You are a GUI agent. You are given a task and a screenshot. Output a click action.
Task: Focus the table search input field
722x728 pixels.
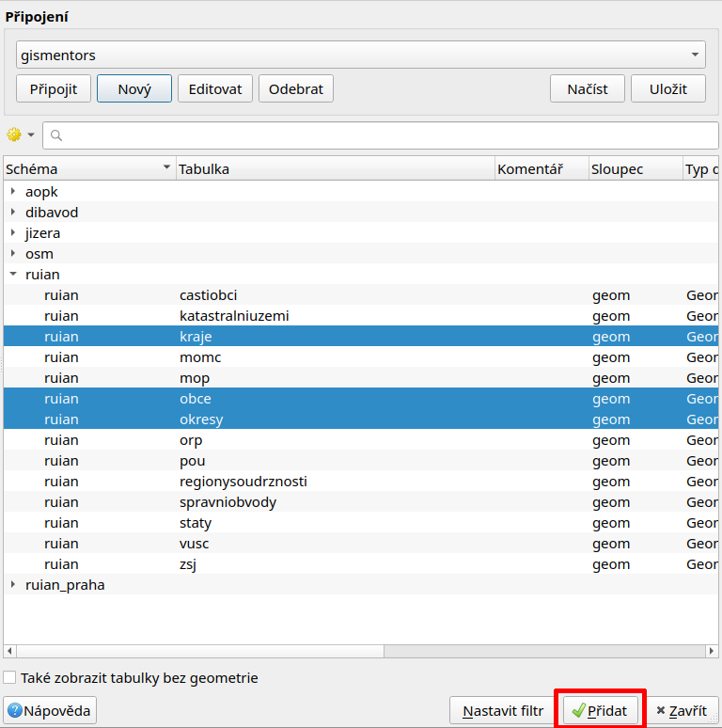click(381, 135)
